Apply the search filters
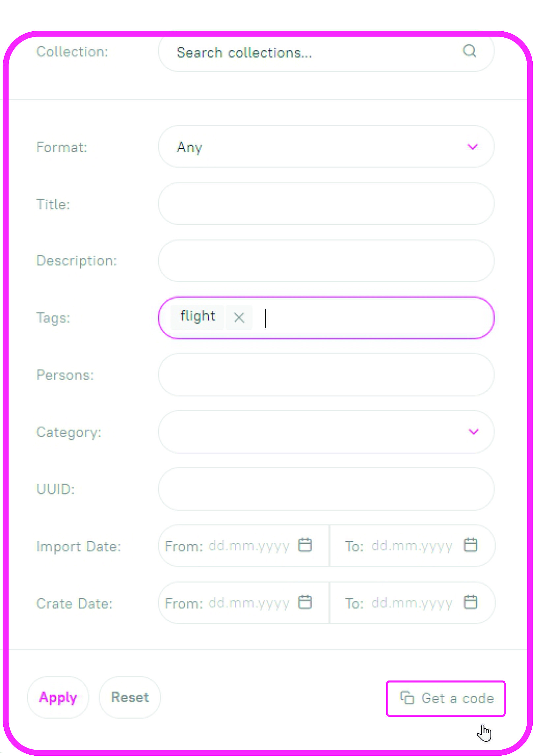This screenshot has height=756, width=533. [58, 697]
